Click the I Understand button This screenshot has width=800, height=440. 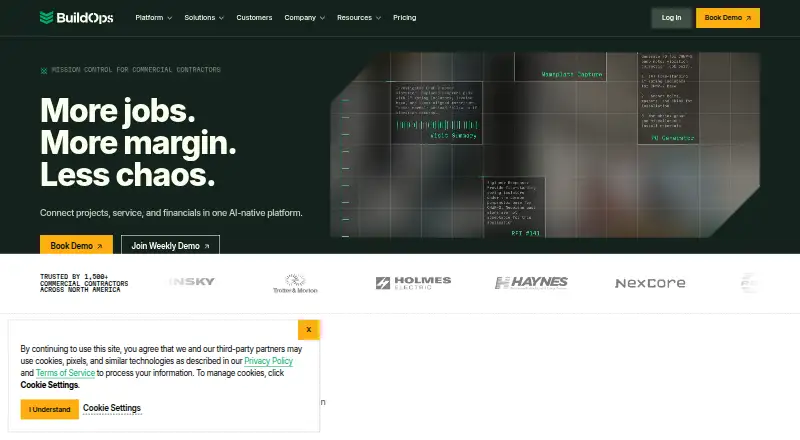pyautogui.click(x=49, y=409)
